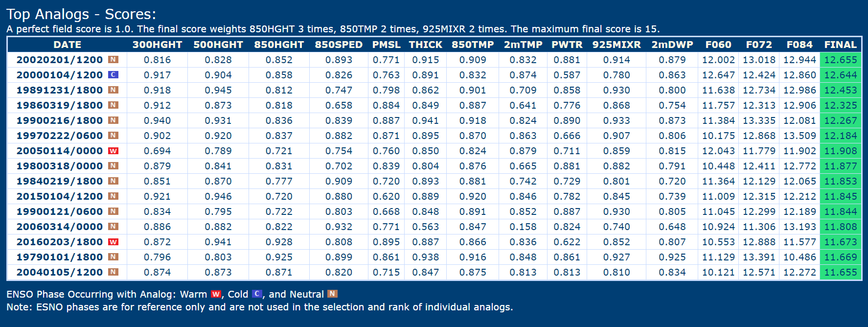
Task: Click the Top Analogs - Scores heading
Action: pos(81,14)
